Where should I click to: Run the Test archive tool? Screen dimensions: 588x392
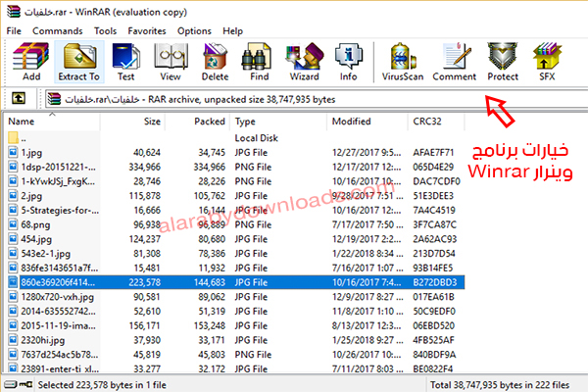pyautogui.click(x=126, y=62)
